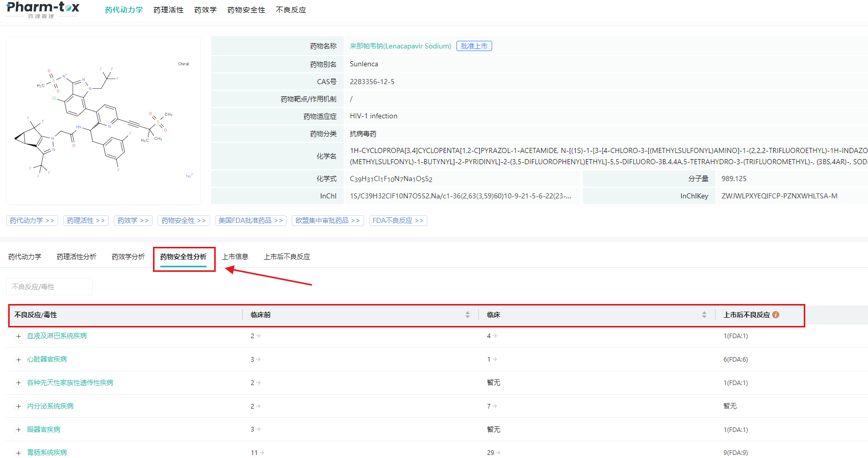Viewport: 868px width, 458px height.
Task: Click the chemical structure image
Action: click(104, 121)
